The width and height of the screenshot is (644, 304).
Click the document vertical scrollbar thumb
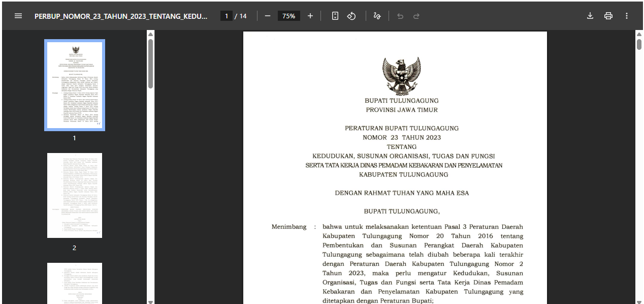pyautogui.click(x=639, y=44)
